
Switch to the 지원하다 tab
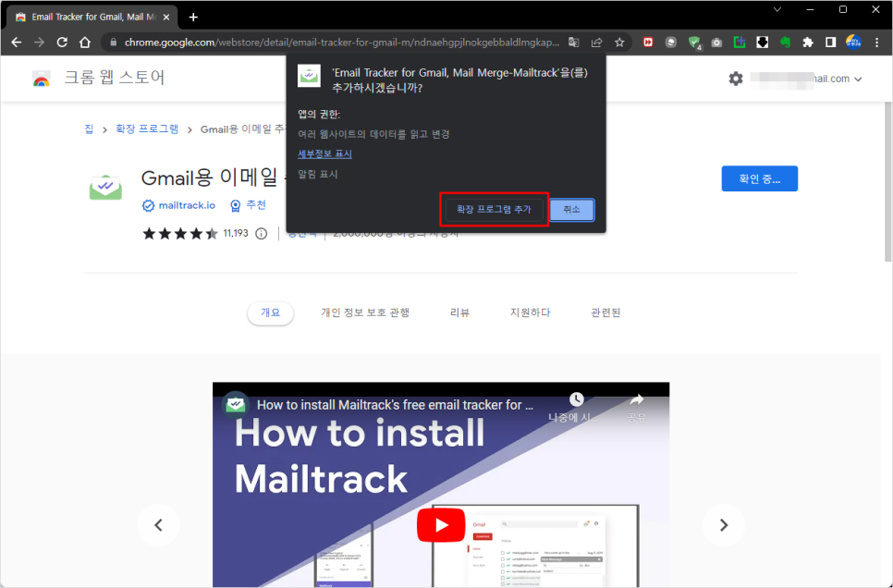[x=531, y=312]
